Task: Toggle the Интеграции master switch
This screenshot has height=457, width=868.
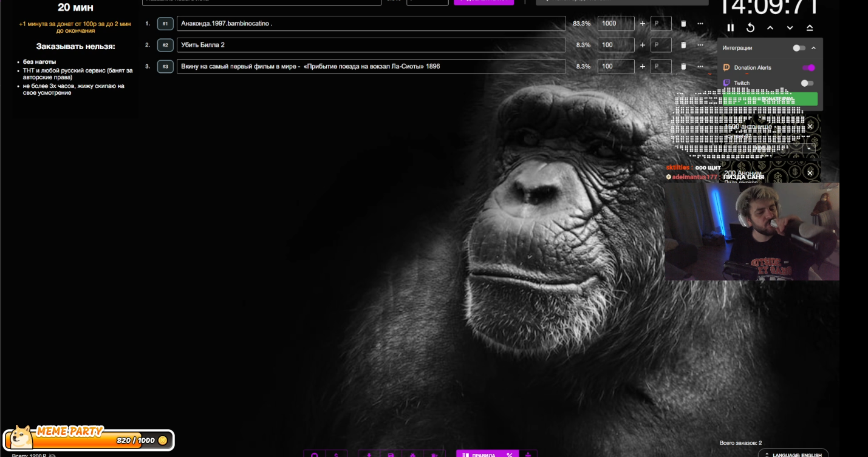Action: point(799,48)
